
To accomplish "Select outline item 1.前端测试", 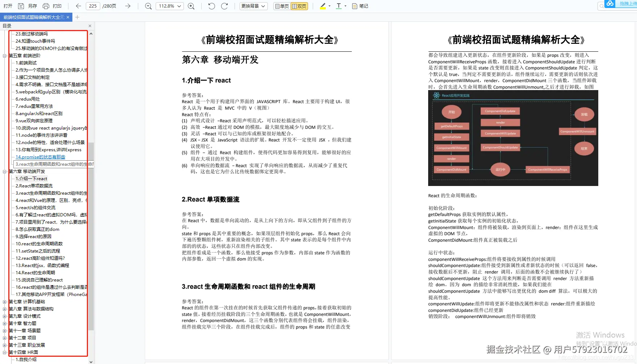I will click(26, 63).
